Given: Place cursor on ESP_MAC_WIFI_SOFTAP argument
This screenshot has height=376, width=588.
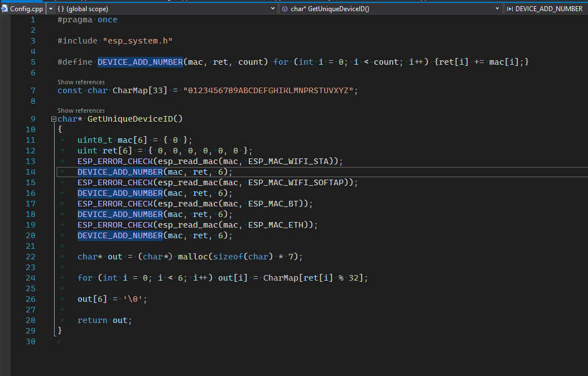Looking at the screenshot, I should (x=297, y=182).
